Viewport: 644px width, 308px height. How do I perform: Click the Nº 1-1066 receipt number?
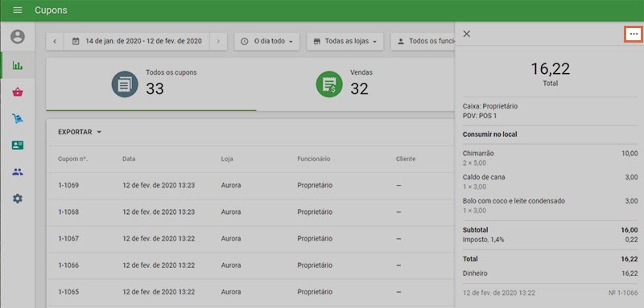point(623,294)
